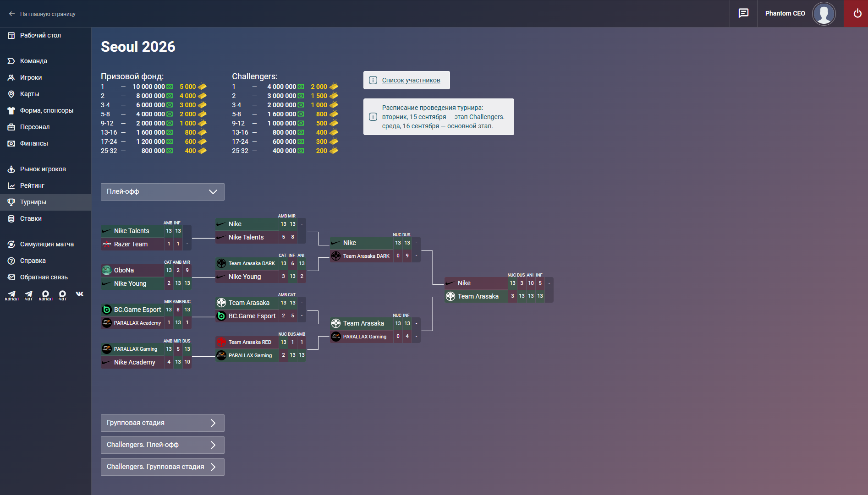This screenshot has height=495, width=868.
Task: Expand the Плей-офф dropdown
Action: pyautogui.click(x=163, y=192)
